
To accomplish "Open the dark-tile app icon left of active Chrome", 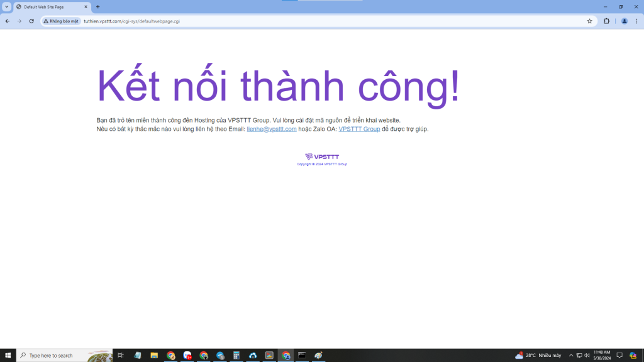I will pyautogui.click(x=269, y=356).
